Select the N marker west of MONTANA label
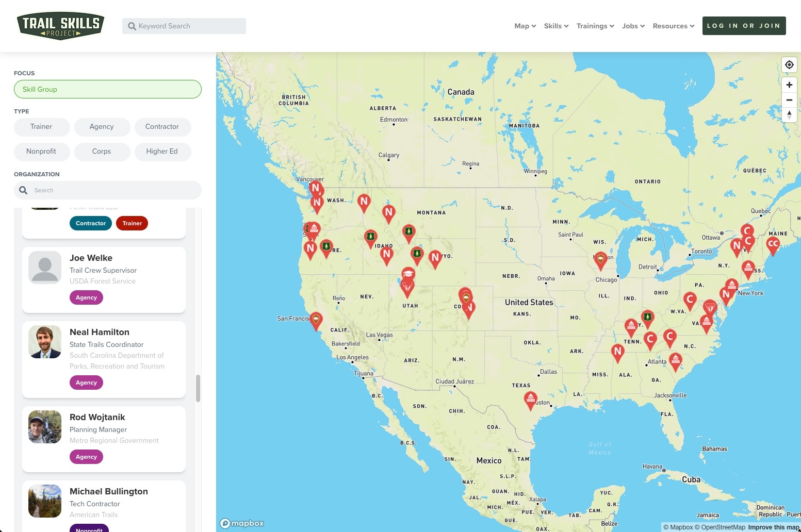Image resolution: width=801 pixels, height=532 pixels. pyautogui.click(x=388, y=213)
